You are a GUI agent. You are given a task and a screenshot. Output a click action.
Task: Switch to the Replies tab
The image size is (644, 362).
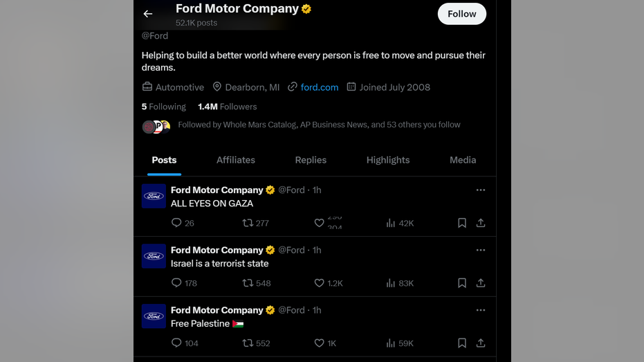coord(311,160)
